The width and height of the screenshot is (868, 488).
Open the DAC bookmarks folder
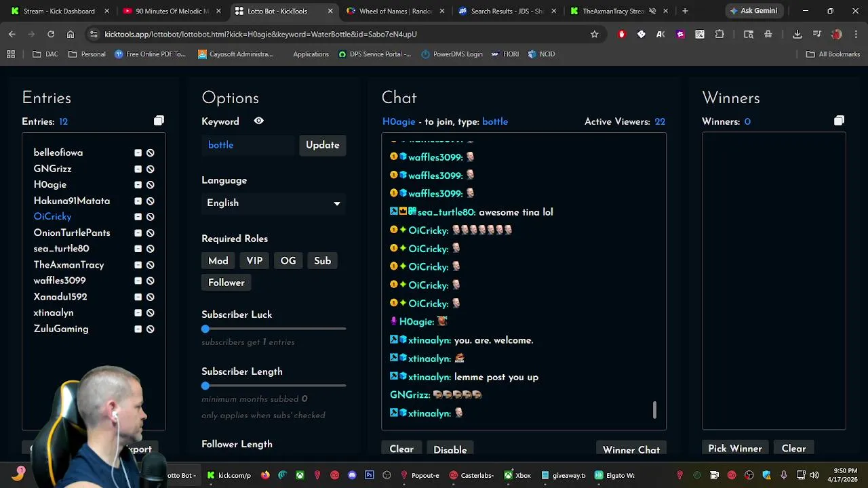[x=45, y=54]
